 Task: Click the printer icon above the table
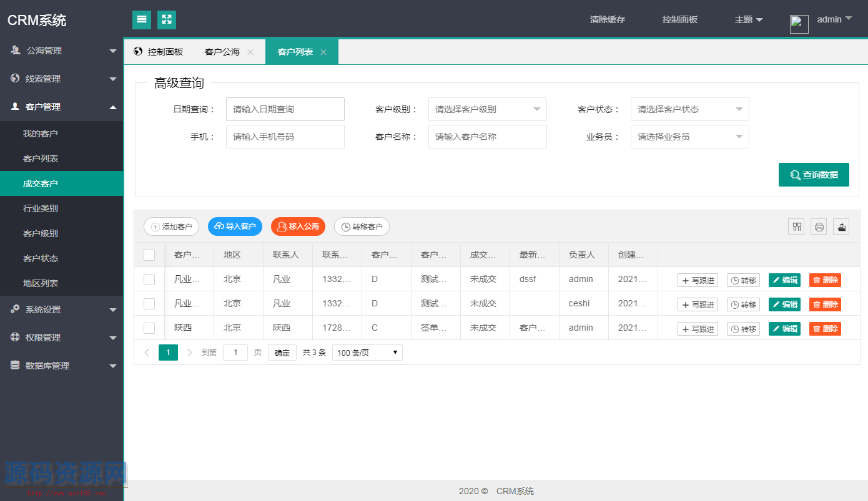click(x=819, y=226)
